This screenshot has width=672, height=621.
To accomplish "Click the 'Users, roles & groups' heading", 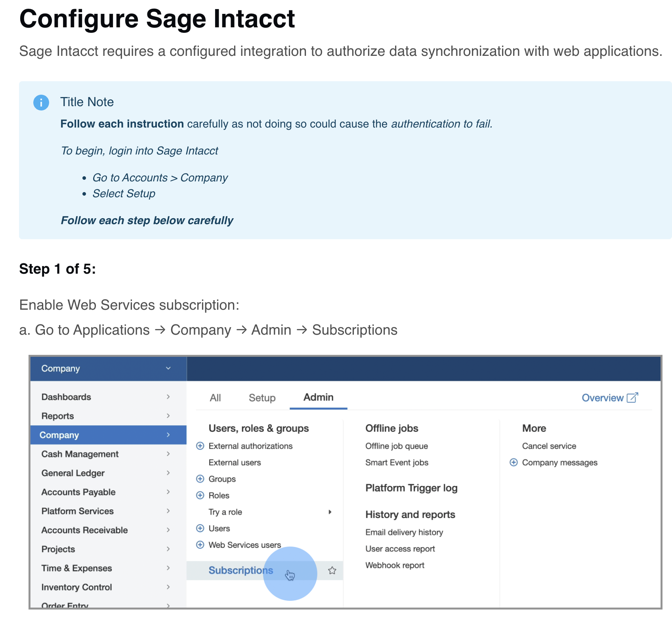I will 258,428.
